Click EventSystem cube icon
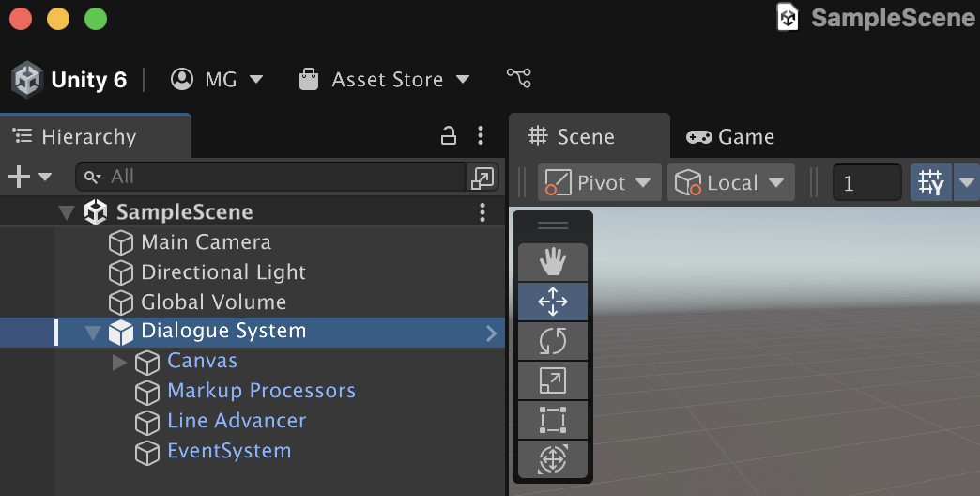The width and height of the screenshot is (980, 496). point(146,453)
